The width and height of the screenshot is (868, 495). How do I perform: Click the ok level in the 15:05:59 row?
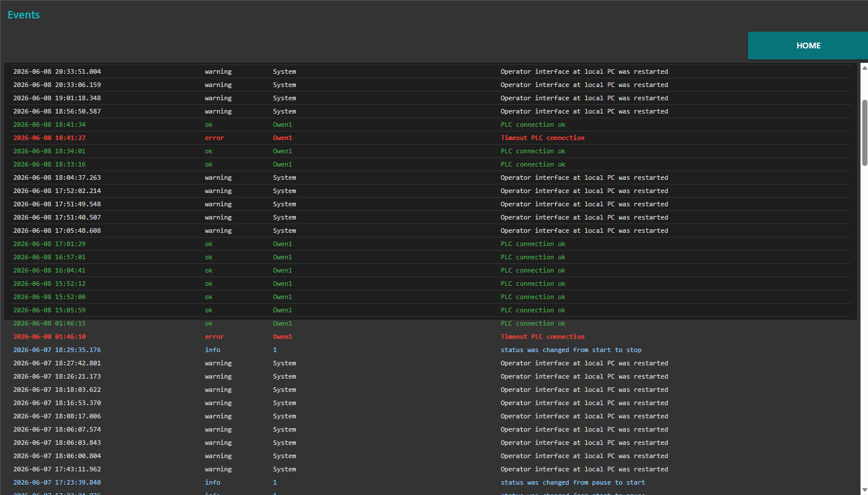coord(209,310)
